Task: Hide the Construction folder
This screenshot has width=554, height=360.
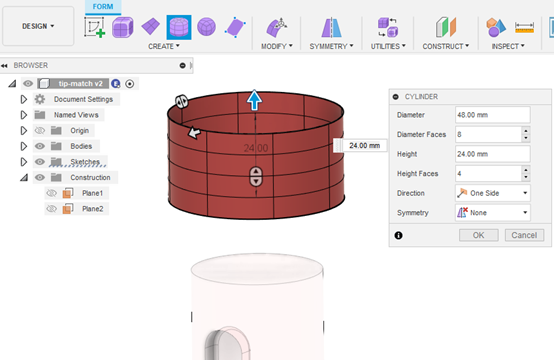Action: [x=40, y=177]
